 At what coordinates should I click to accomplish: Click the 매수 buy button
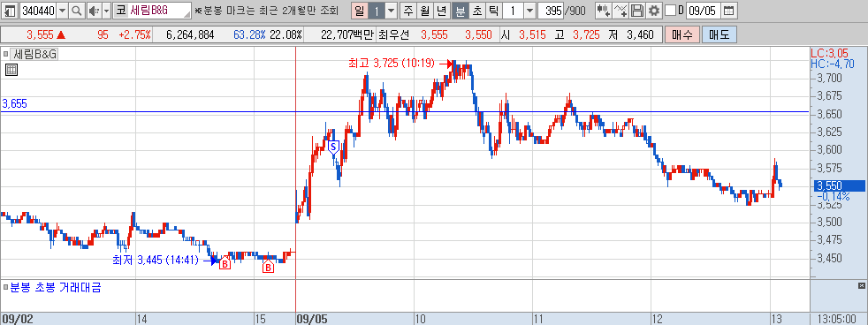coord(682,34)
